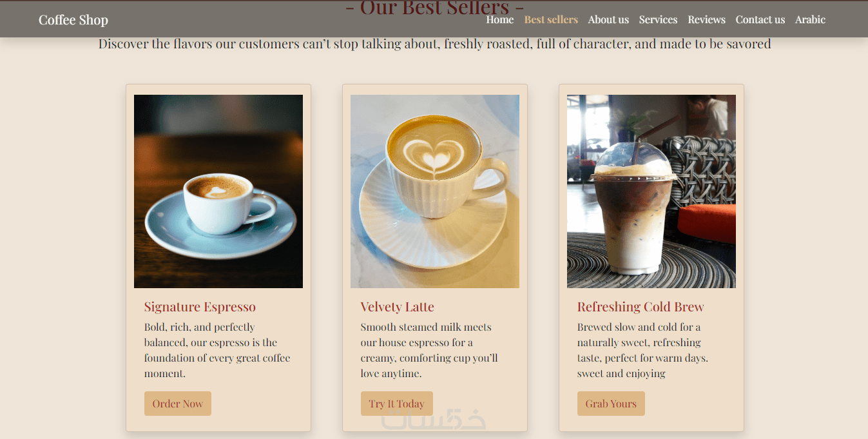Select the espresso cup on blue saucer photo

click(x=218, y=191)
